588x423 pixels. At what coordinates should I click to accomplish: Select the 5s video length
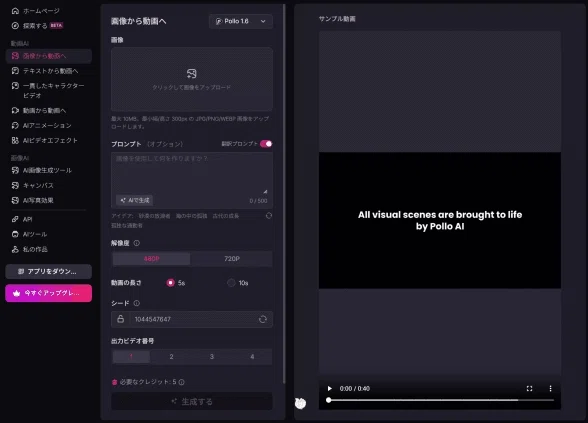pos(171,283)
